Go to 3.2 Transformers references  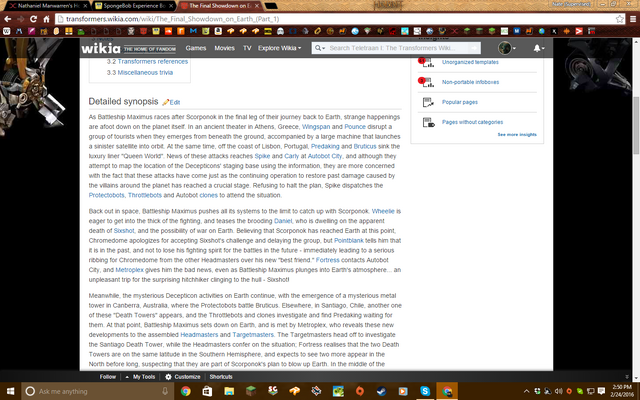(x=147, y=62)
